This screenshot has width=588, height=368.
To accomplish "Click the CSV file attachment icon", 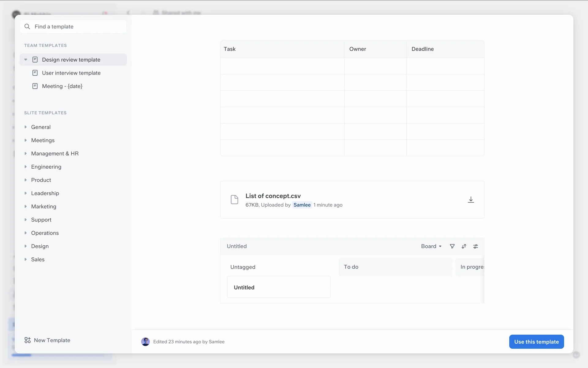I will [x=234, y=200].
